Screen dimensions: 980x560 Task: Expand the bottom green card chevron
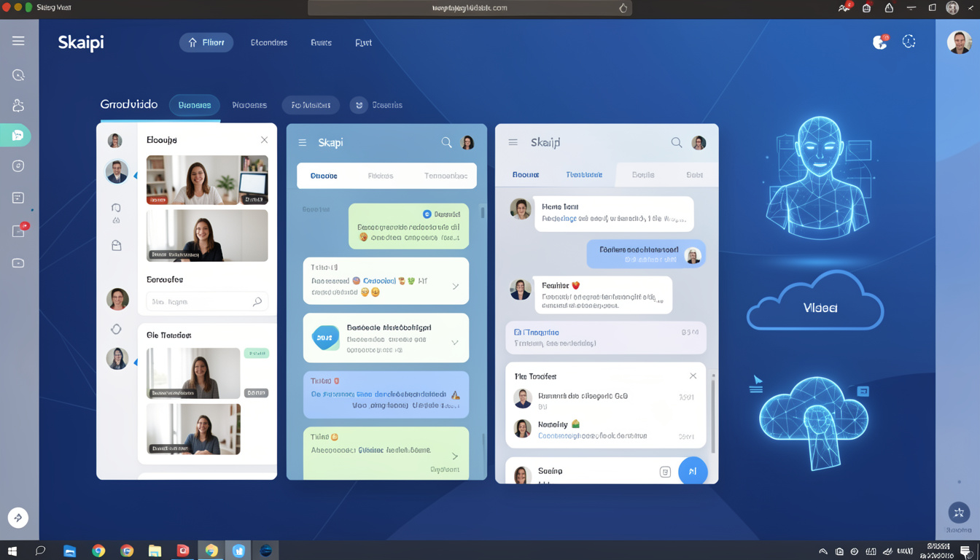click(455, 456)
